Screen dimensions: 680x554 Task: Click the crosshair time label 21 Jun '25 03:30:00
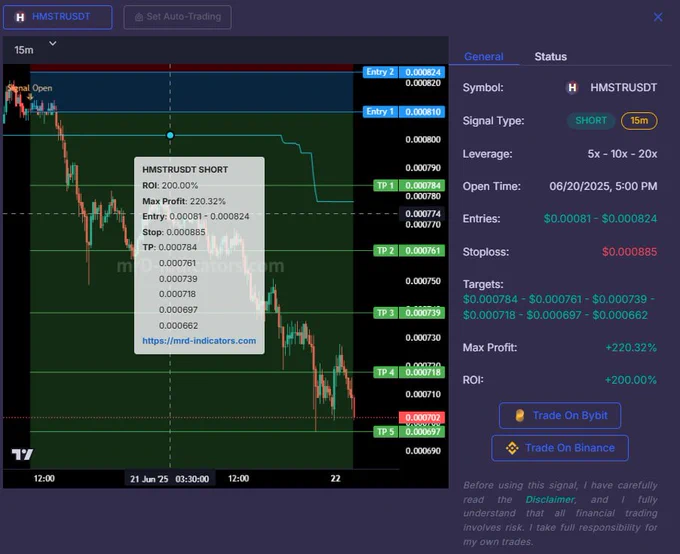(x=170, y=479)
